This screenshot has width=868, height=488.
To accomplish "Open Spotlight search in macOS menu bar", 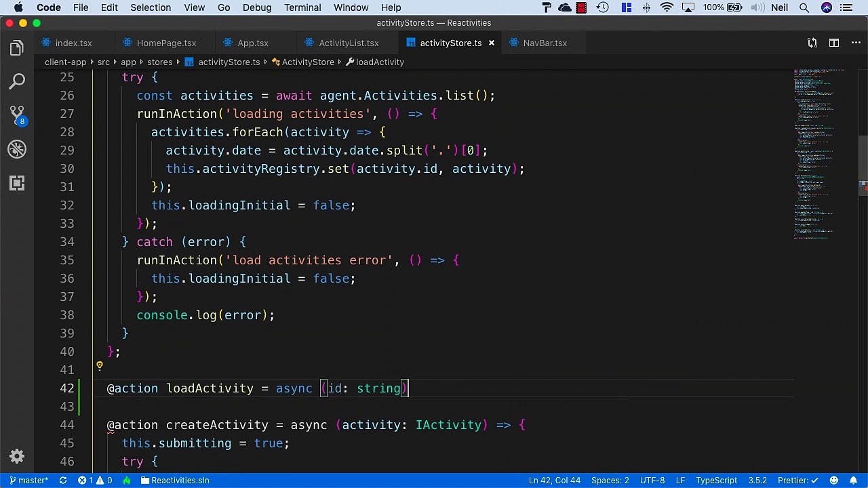I will click(x=804, y=7).
